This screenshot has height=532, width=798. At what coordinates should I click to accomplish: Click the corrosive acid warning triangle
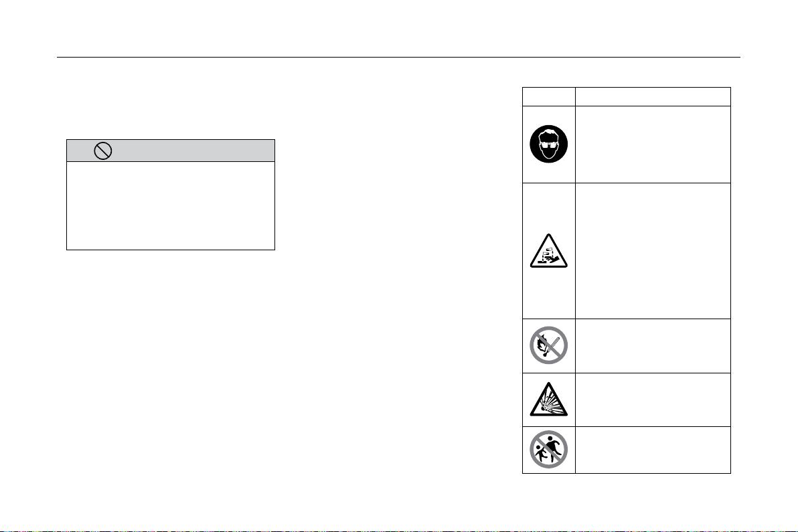pos(549,251)
